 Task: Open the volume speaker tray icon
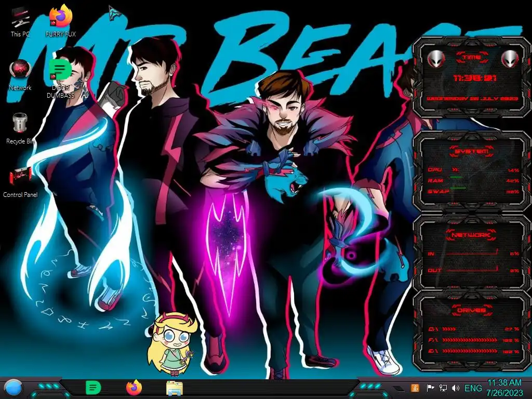pos(455,388)
